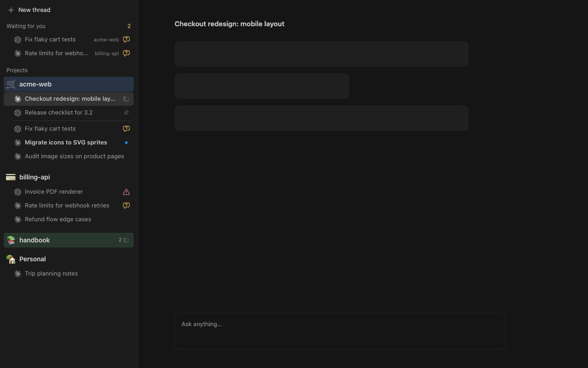The height and width of the screenshot is (368, 588).
Task: Click the Waiting for you count of 2
Action: pos(129,26)
